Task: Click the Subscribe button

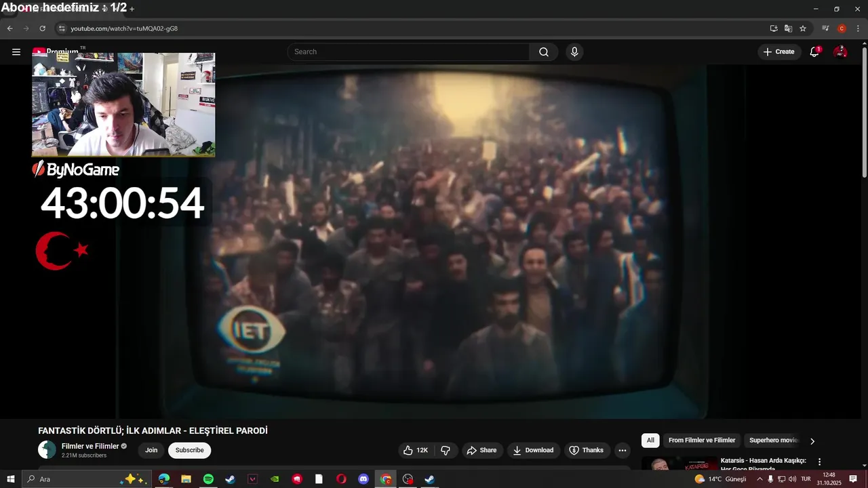Action: click(x=189, y=450)
